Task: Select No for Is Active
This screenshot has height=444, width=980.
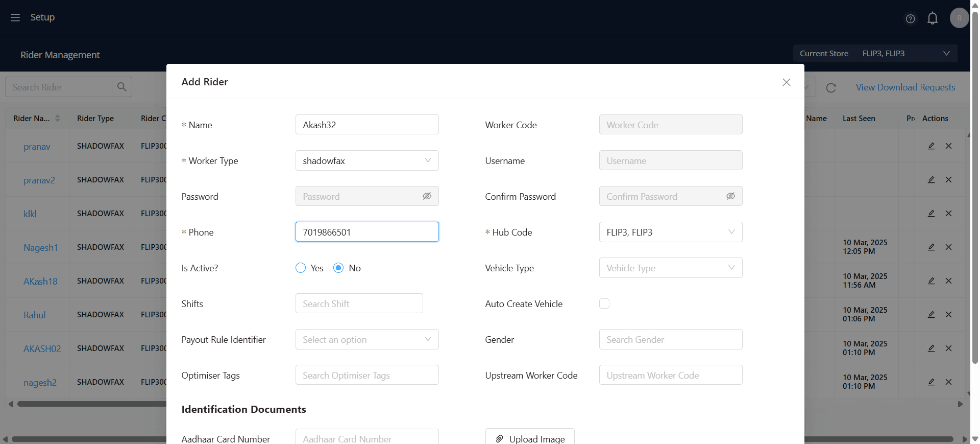Action: tap(338, 268)
